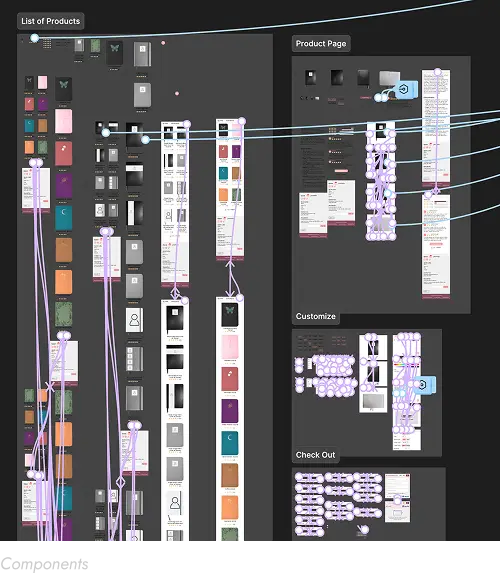Select the butterfly notebook icon in the top row
The width and height of the screenshot is (500, 577).
coord(114,53)
